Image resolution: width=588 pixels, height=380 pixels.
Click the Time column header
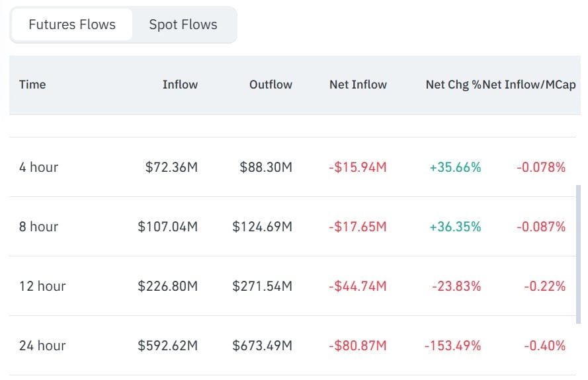(x=32, y=85)
